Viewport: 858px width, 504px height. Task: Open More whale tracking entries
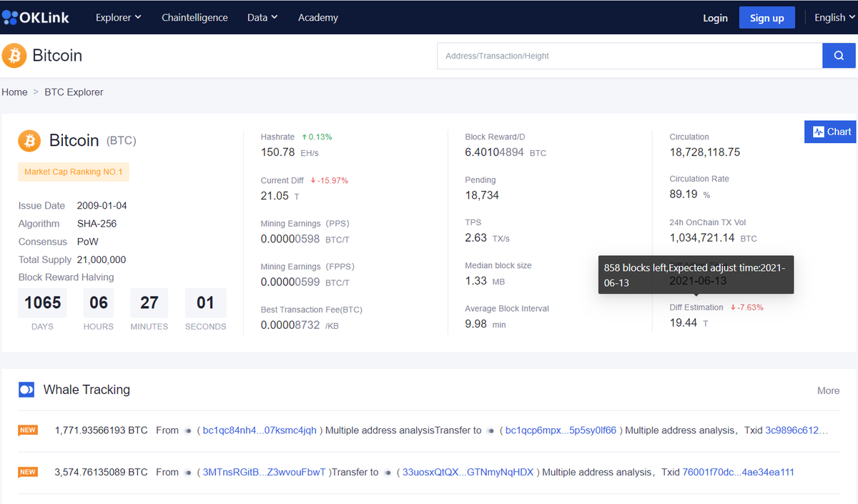coord(828,390)
